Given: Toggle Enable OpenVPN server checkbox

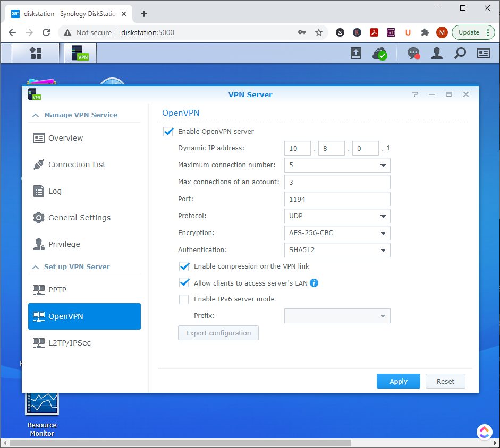Looking at the screenshot, I should (x=168, y=131).
